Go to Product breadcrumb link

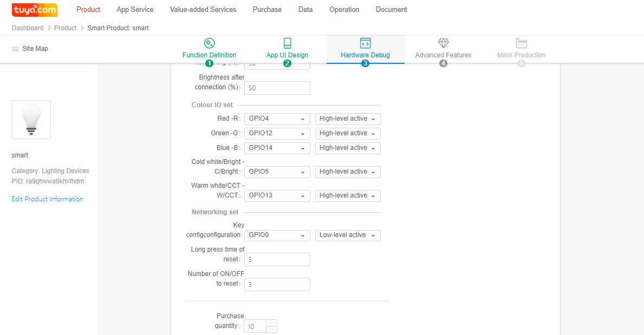click(66, 28)
